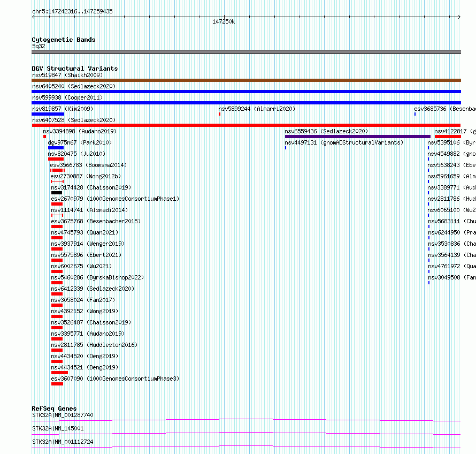The width and height of the screenshot is (476, 454).
Task: Click esv2730887 (Wong2012b) variant label
Action: coord(86,176)
